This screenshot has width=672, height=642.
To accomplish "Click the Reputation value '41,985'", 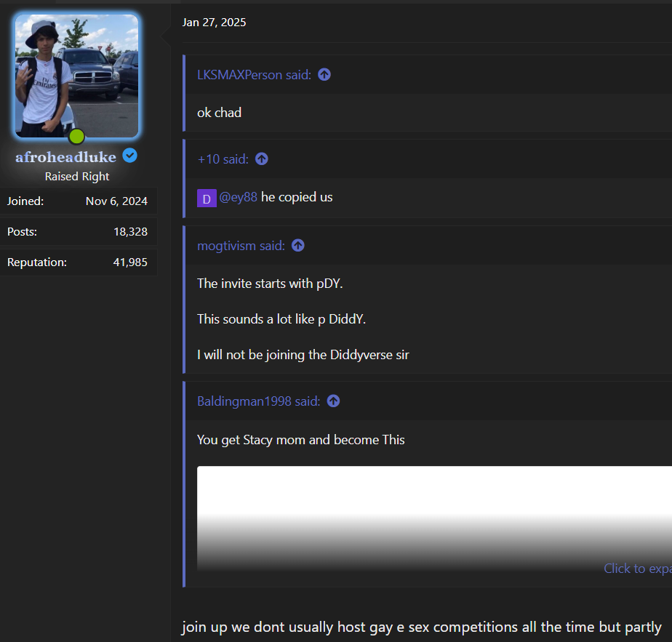I will 130,262.
